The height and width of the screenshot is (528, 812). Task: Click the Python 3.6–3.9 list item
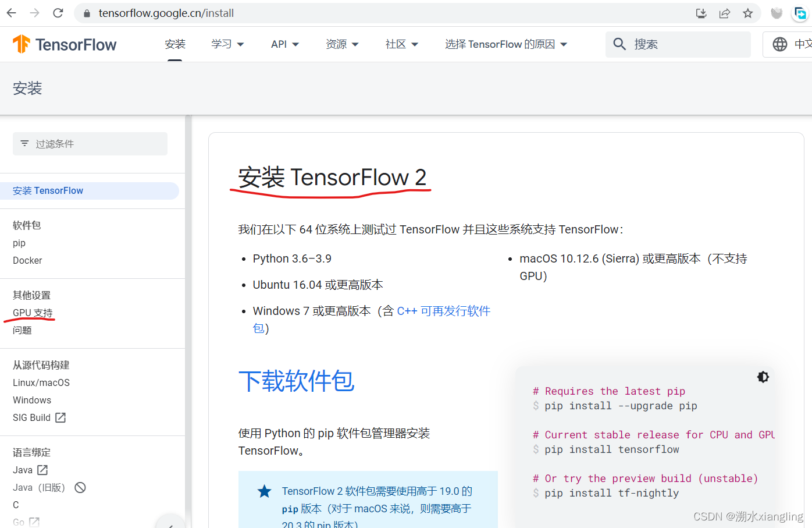coord(292,258)
